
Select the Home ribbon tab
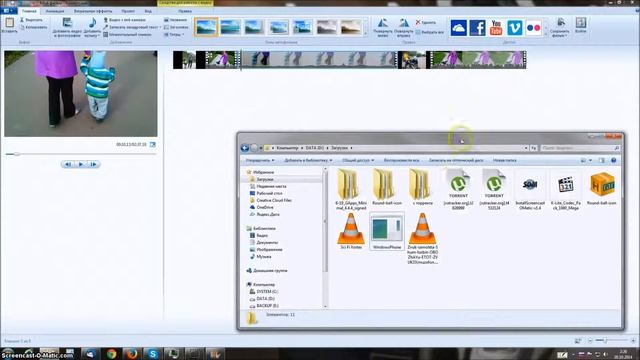[x=29, y=11]
